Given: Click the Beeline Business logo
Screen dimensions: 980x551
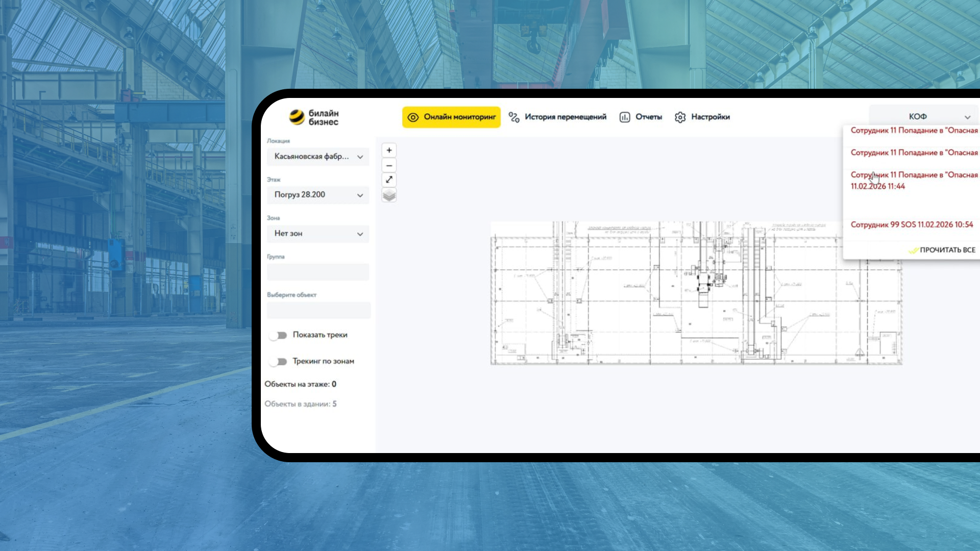Looking at the screenshot, I should (x=313, y=117).
